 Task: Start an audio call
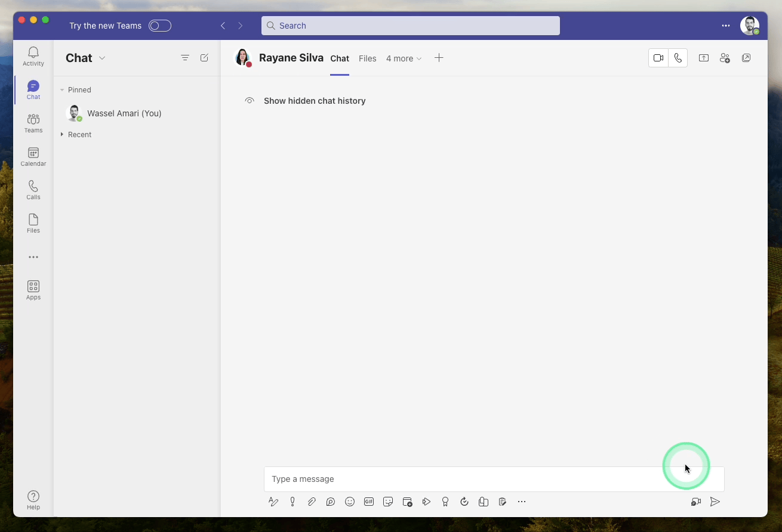pyautogui.click(x=678, y=58)
